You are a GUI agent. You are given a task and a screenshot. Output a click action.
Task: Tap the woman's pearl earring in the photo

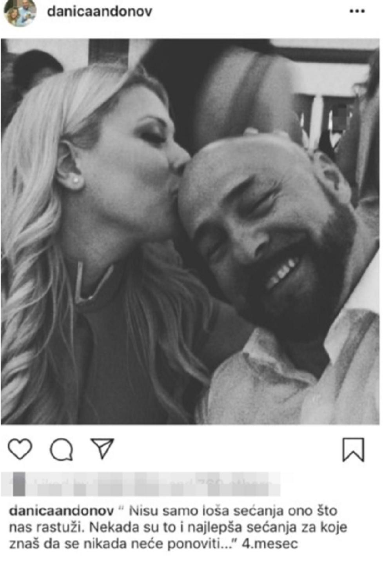click(76, 181)
